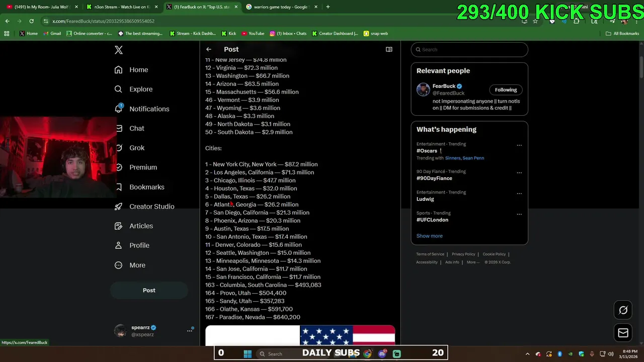Open spearrz account switcher

pyautogui.click(x=154, y=330)
